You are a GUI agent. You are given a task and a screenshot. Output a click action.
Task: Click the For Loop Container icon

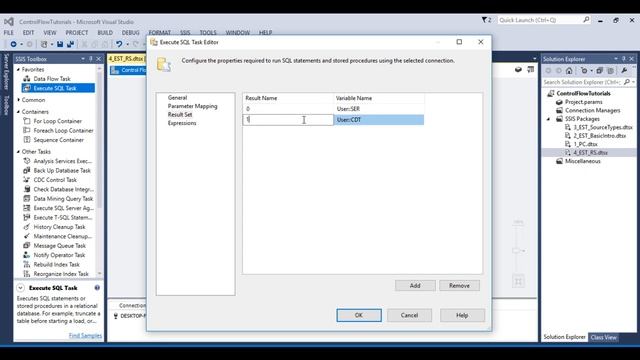27,121
